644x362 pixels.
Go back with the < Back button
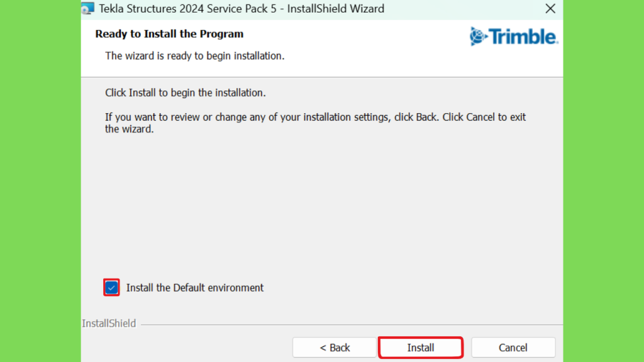(335, 348)
